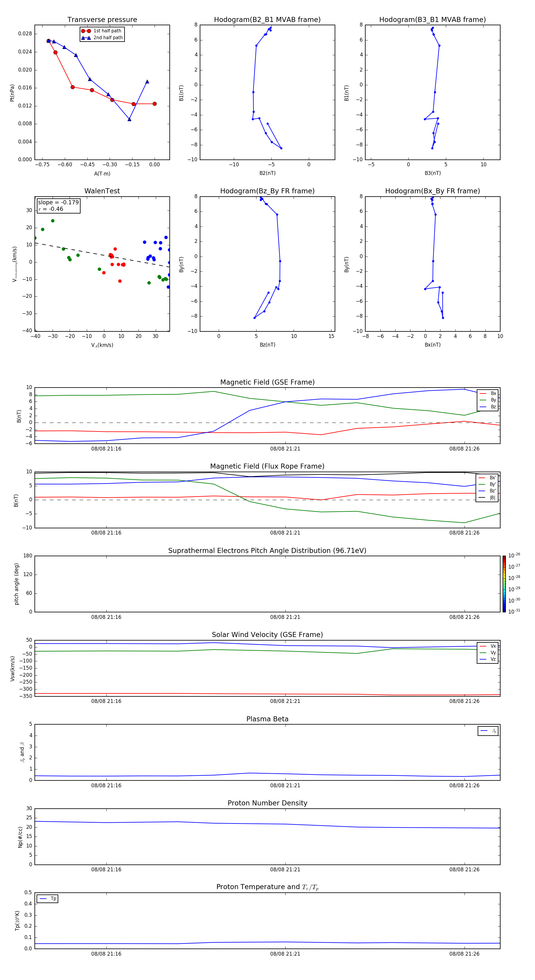Click the "V_remaining(km/s)" y-axis label
Image resolution: width=535 pixels, height=980 pixels.
[15, 264]
